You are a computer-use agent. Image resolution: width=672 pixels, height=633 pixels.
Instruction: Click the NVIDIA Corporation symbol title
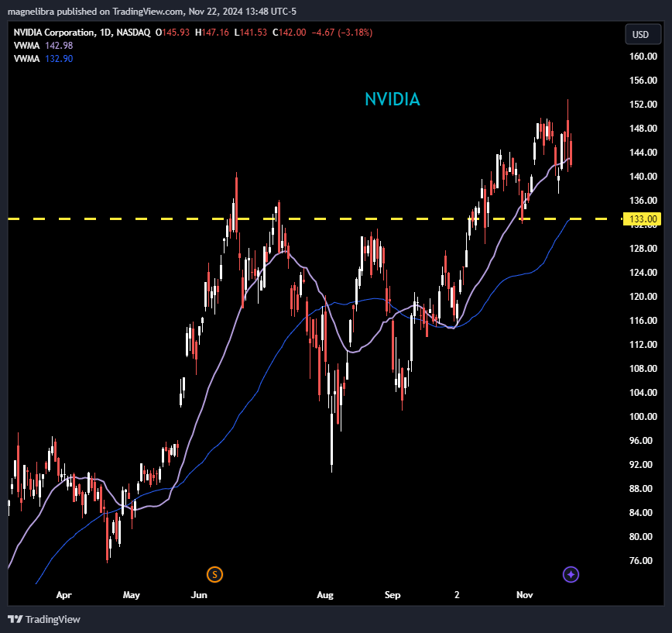[x=53, y=33]
